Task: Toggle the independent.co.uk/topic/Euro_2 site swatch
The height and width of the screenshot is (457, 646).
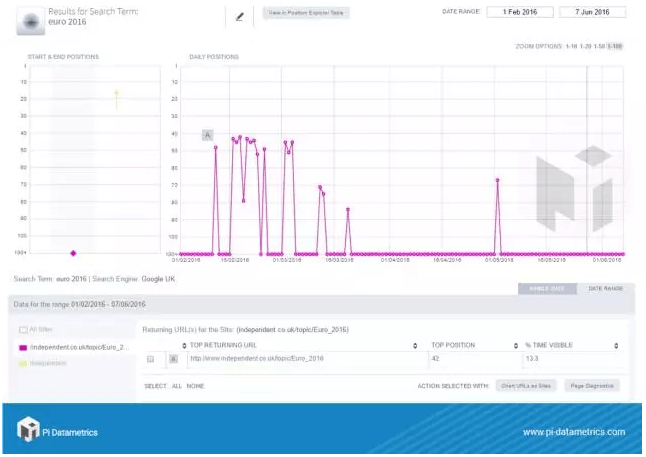Action: pyautogui.click(x=24, y=347)
